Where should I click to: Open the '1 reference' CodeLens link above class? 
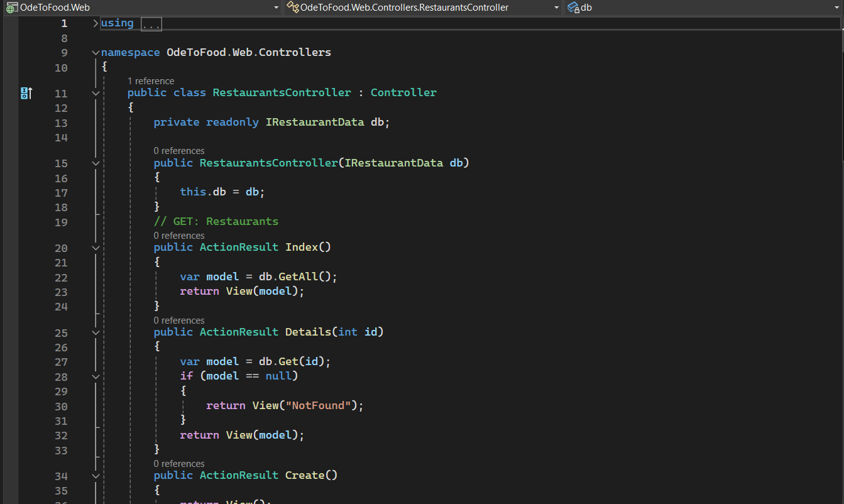[x=151, y=81]
